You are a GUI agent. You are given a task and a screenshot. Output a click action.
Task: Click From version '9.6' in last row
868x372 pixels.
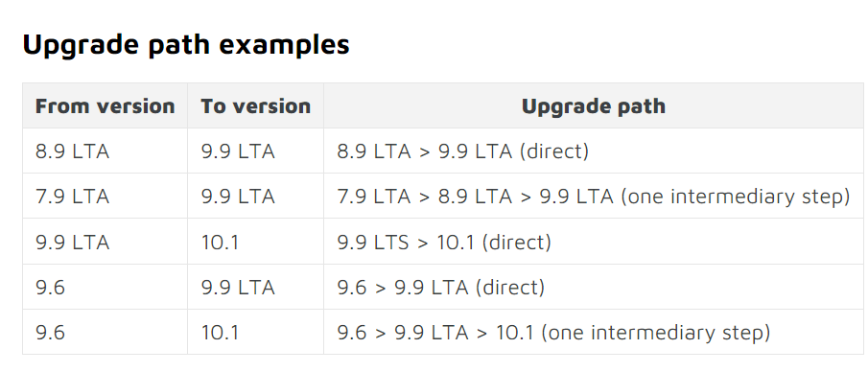coord(51,333)
